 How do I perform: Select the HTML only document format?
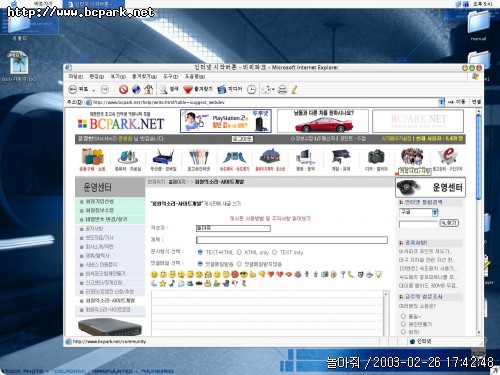tap(239, 252)
